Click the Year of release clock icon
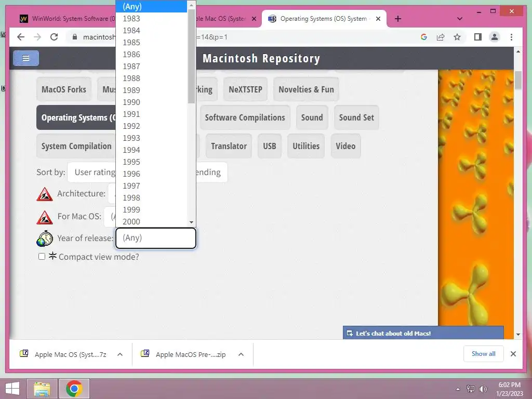Viewport: 532px width, 399px height. [45, 238]
